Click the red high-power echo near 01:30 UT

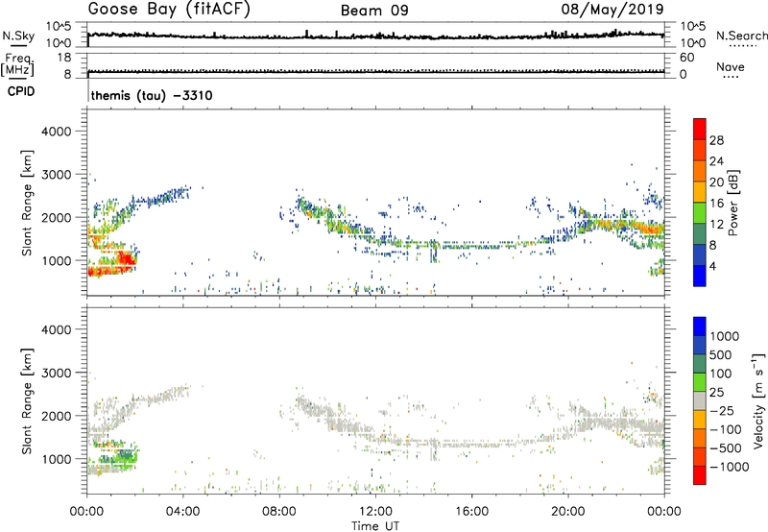[x=127, y=258]
